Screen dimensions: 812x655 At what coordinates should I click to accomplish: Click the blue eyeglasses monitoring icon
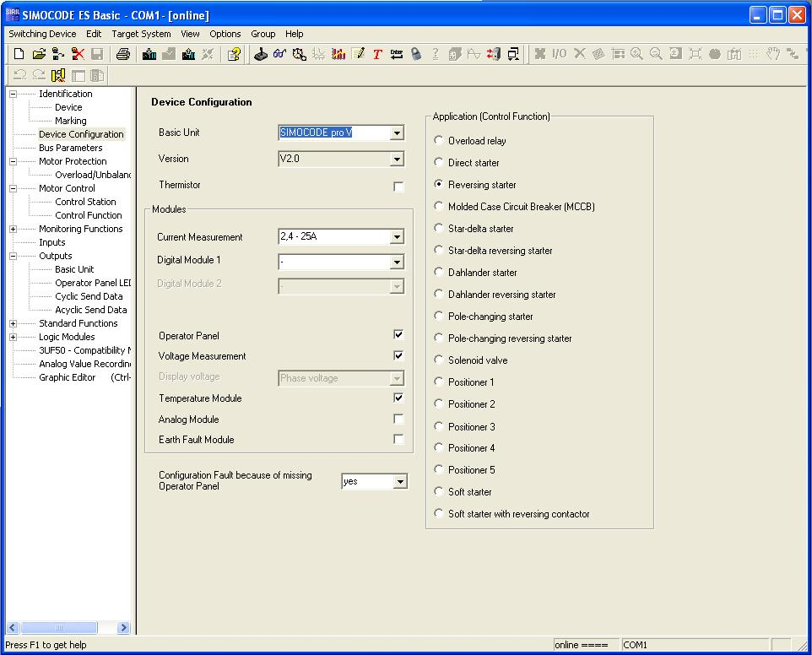click(x=279, y=54)
